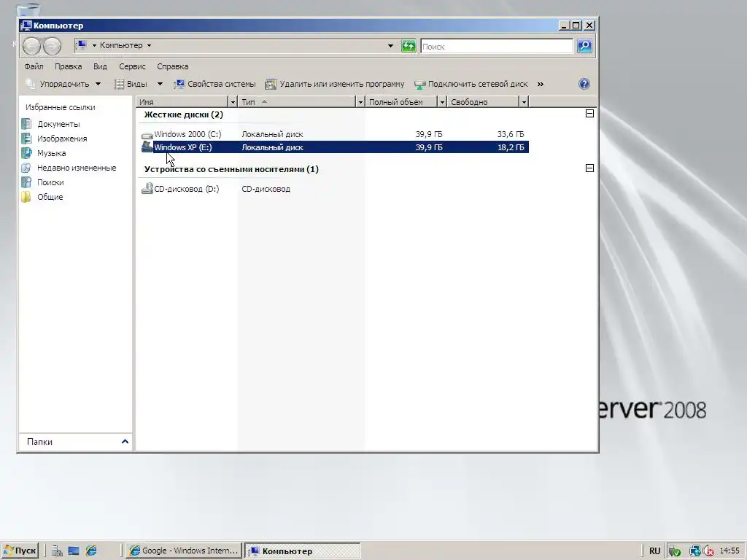Click the Windows XP (E:) drive icon

(x=147, y=147)
